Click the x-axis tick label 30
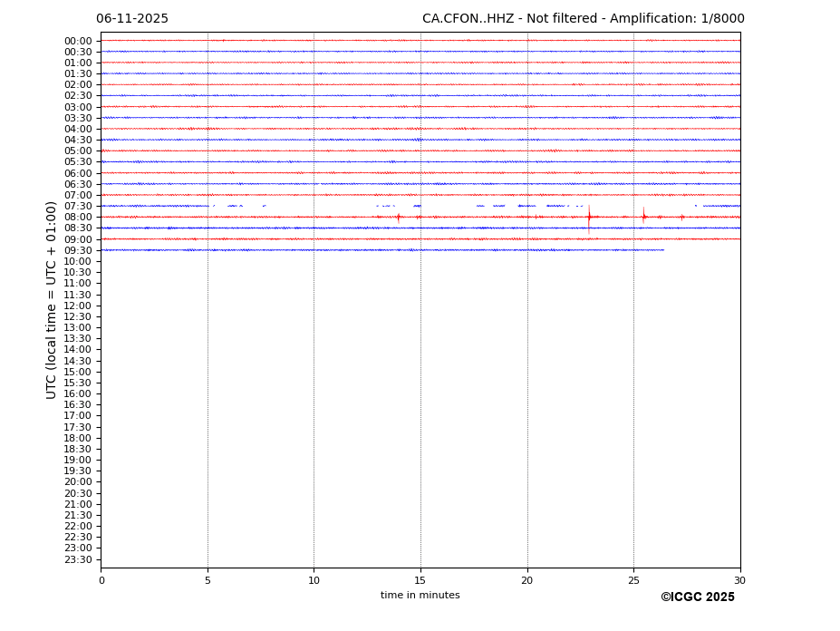 click(739, 581)
